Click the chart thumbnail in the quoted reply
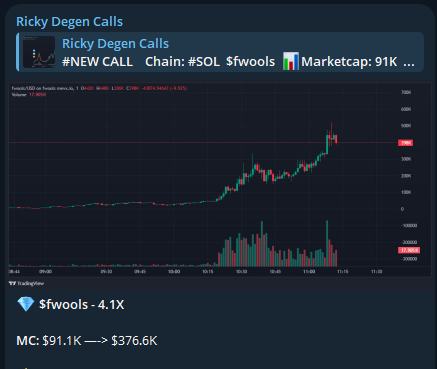 tap(39, 52)
